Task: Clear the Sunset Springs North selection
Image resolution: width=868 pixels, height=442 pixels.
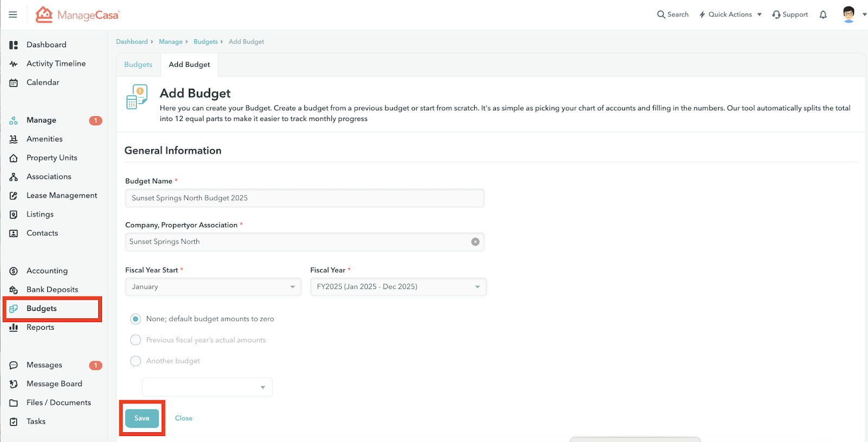Action: [475, 242]
